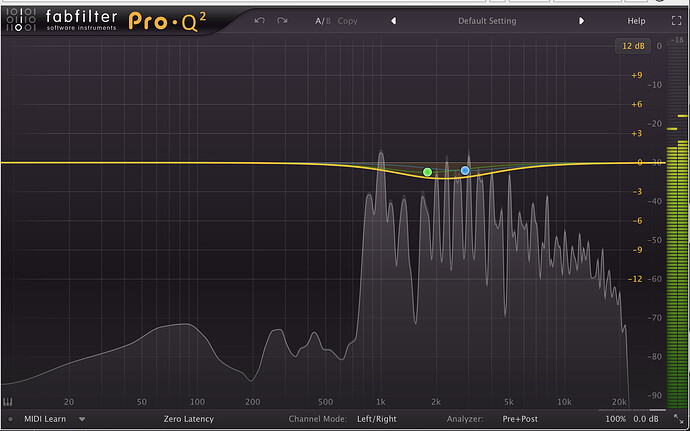Click the 2k frequency label
Viewport: 690px width, 431px height.
(x=436, y=402)
